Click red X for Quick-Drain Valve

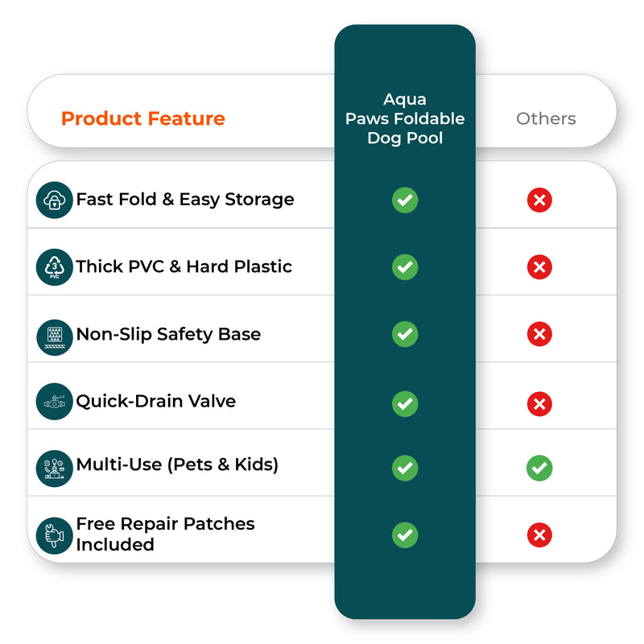[x=539, y=404]
